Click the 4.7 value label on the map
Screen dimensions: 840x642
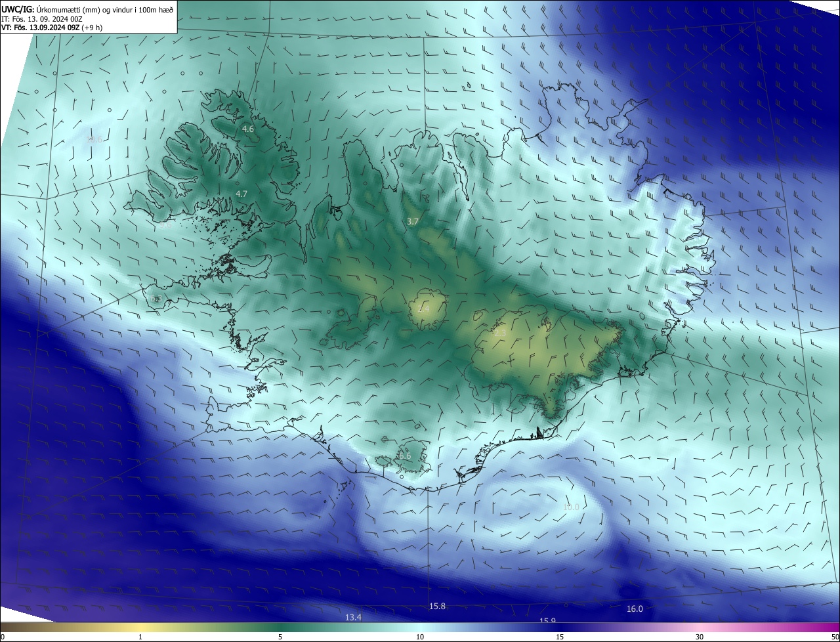pyautogui.click(x=241, y=194)
